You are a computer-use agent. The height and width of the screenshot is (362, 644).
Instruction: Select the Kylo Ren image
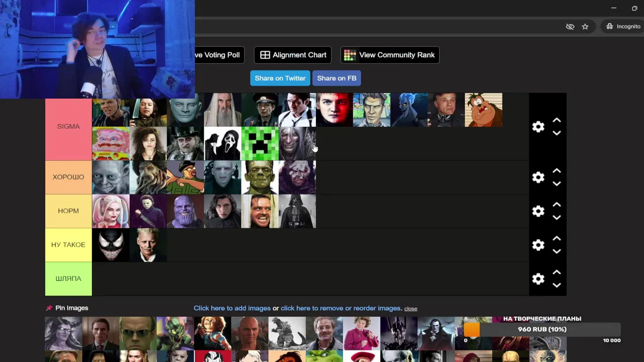pos(223,211)
